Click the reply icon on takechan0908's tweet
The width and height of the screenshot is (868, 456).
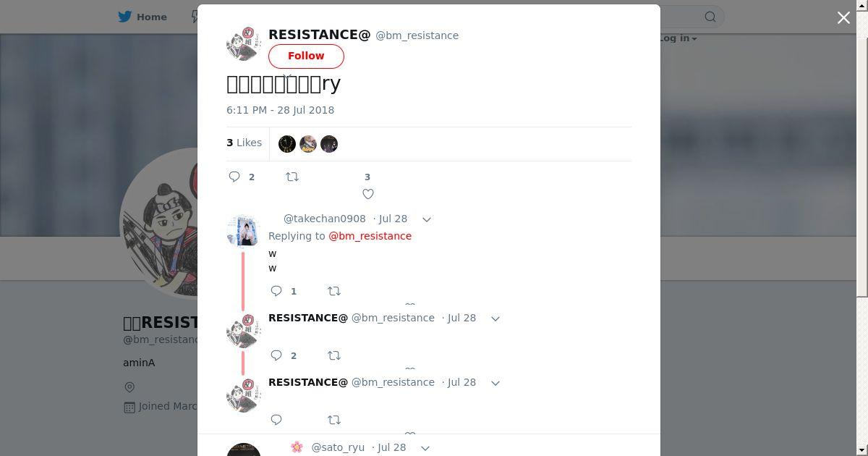[x=276, y=291]
